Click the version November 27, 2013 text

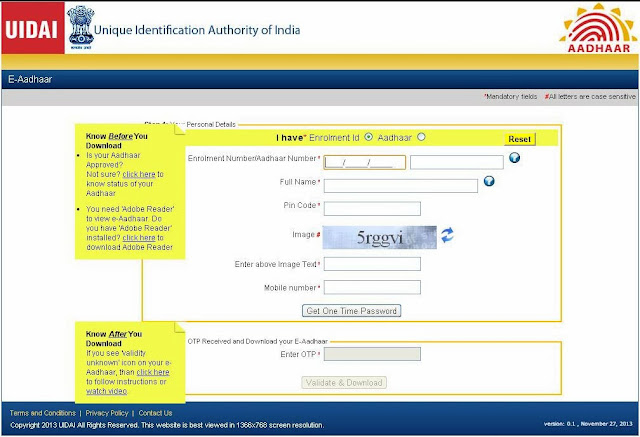pos(588,424)
